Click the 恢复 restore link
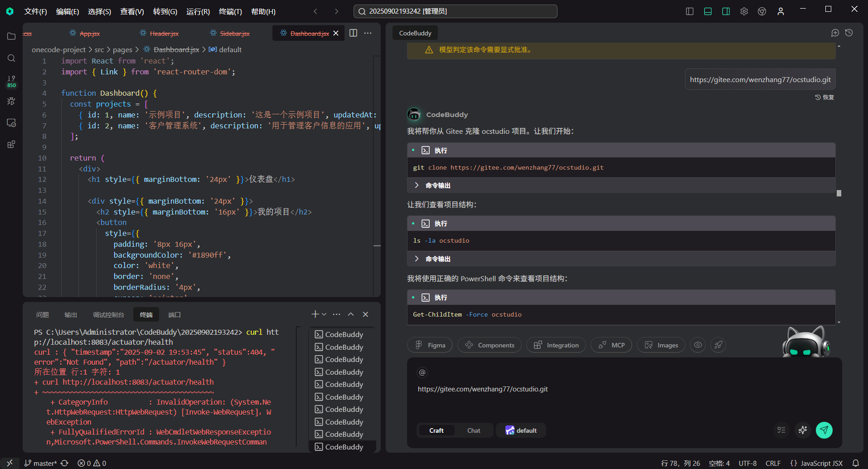The width and height of the screenshot is (868, 469). pyautogui.click(x=824, y=97)
